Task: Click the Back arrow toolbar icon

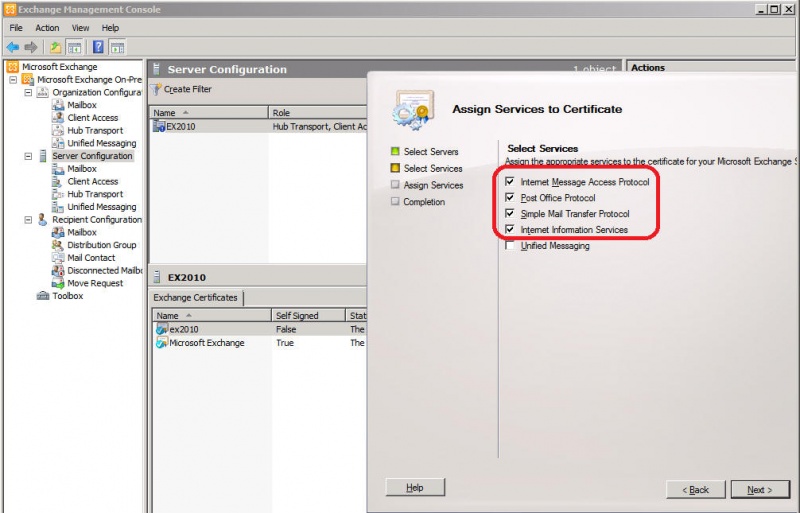Action: coord(12,47)
